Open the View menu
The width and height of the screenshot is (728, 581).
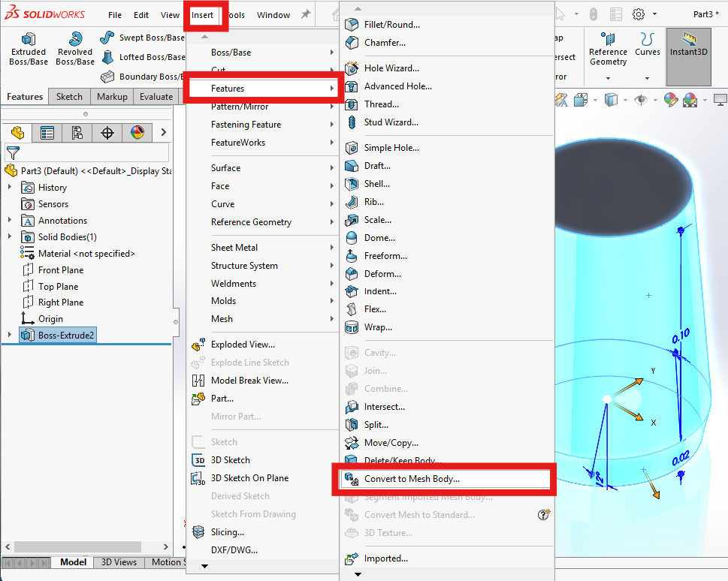(170, 15)
